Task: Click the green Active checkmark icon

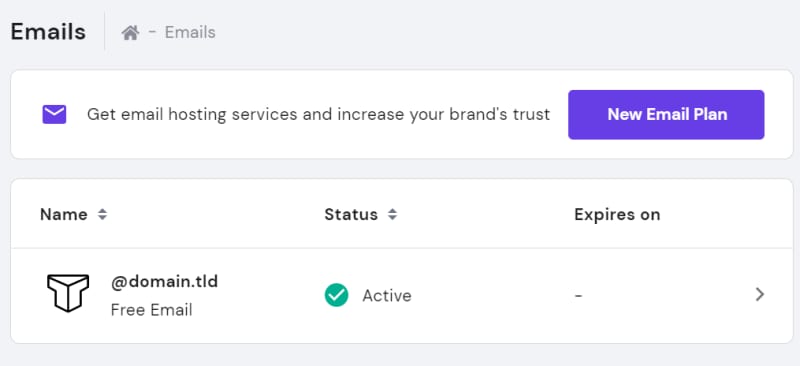Action: (x=336, y=295)
